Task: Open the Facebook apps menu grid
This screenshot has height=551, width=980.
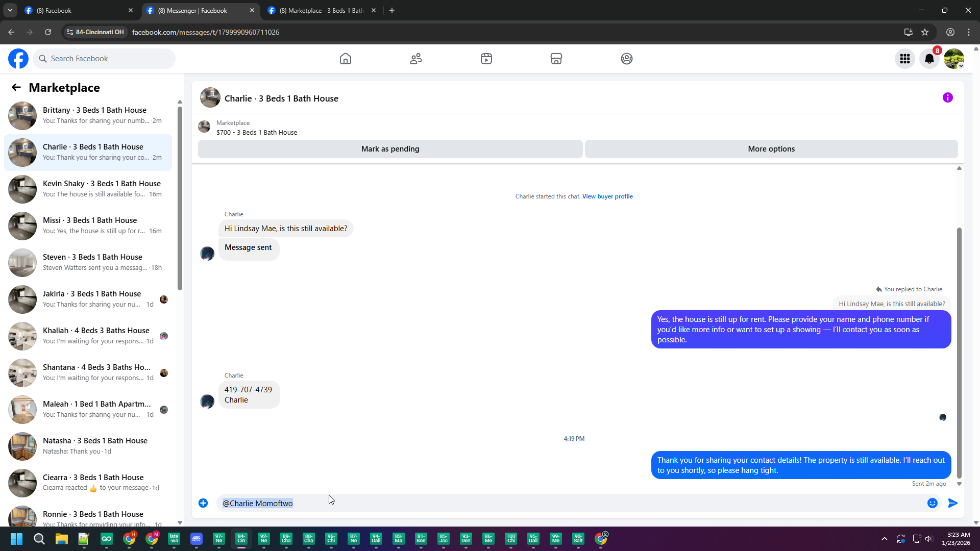Action: tap(905, 59)
